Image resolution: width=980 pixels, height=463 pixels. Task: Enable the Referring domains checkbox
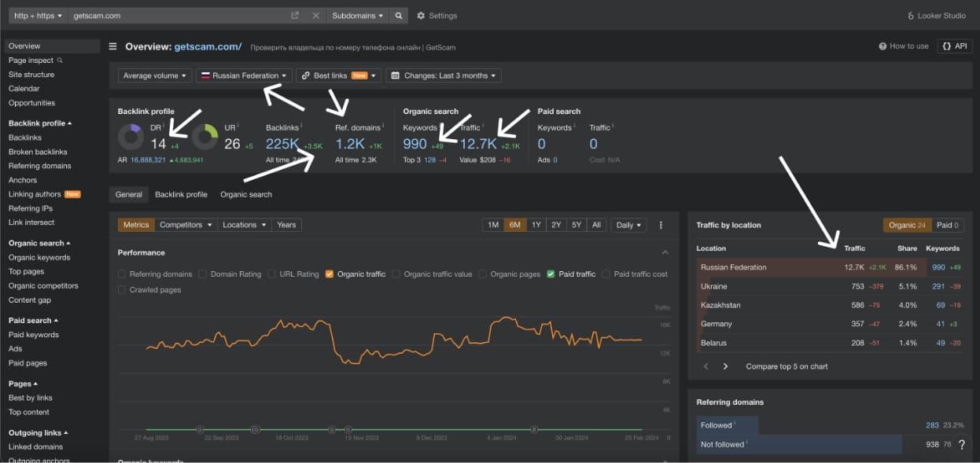(122, 274)
